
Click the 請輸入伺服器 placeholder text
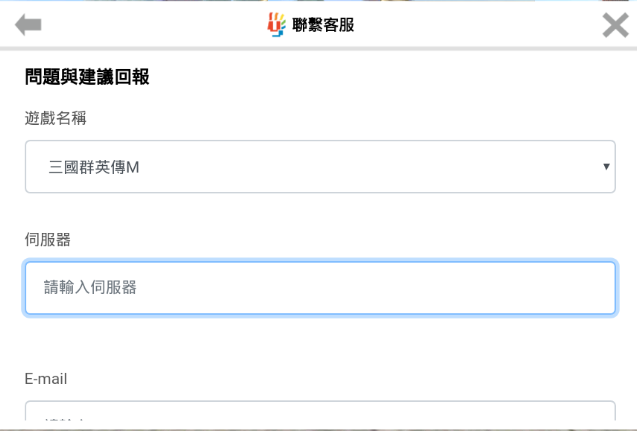[x=90, y=288]
